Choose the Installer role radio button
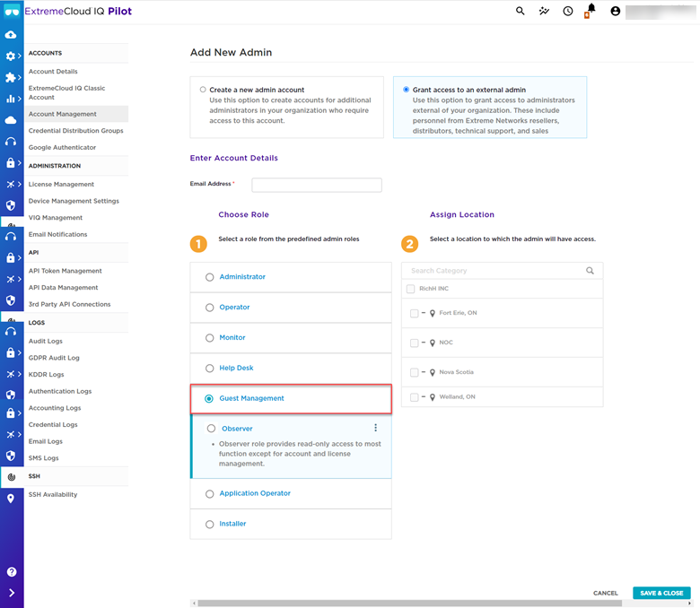Screen dimensions: 700x608 tap(209, 524)
